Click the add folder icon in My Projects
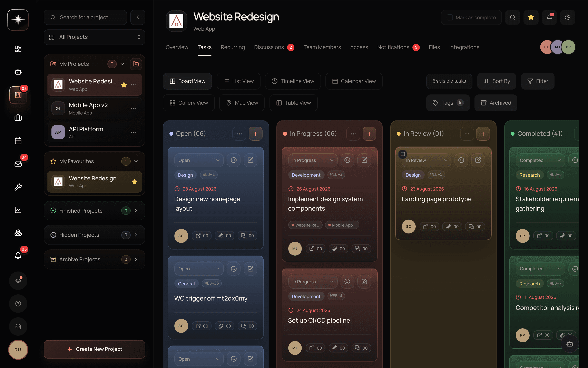The width and height of the screenshot is (588, 368). [136, 64]
